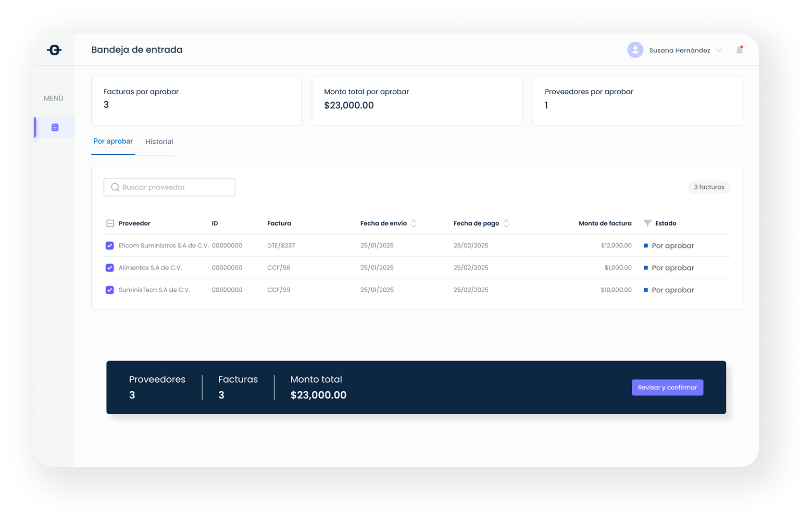The width and height of the screenshot is (812, 520).
Task: Switch to the Historial tab
Action: [x=159, y=142]
